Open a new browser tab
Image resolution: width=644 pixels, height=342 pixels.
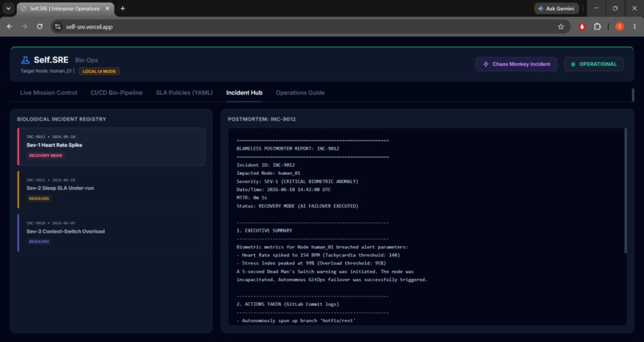tap(122, 8)
